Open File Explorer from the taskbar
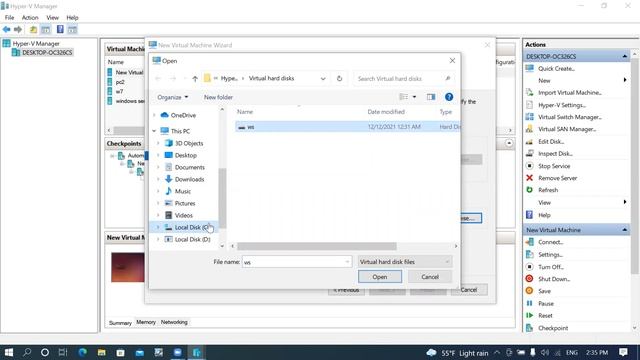This screenshot has width=640, height=360. [101, 352]
